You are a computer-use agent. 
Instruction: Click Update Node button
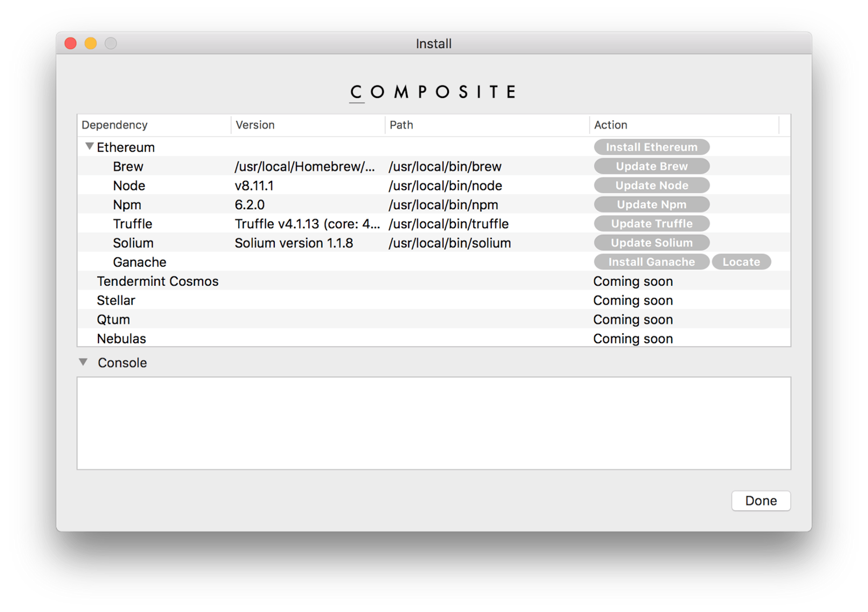[x=651, y=185]
